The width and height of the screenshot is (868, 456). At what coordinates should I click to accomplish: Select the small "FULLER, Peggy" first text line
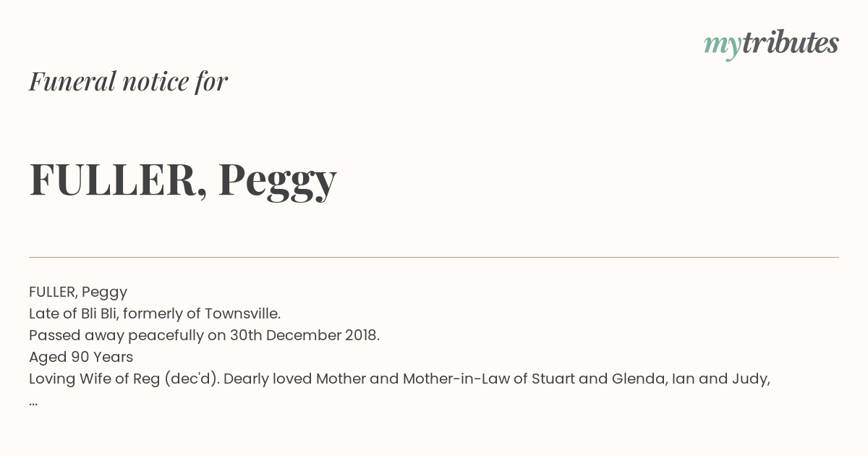pos(78,292)
